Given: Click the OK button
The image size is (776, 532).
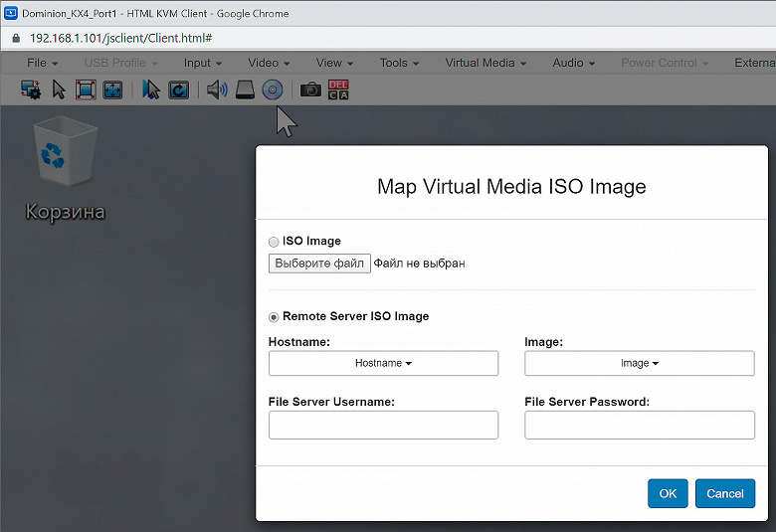Looking at the screenshot, I should 668,493.
